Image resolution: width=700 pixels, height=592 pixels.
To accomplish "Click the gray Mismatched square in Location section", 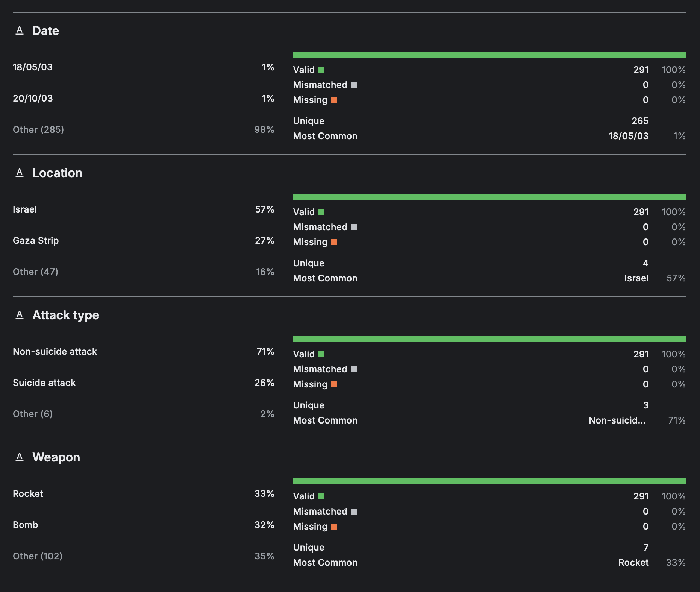I will [354, 227].
